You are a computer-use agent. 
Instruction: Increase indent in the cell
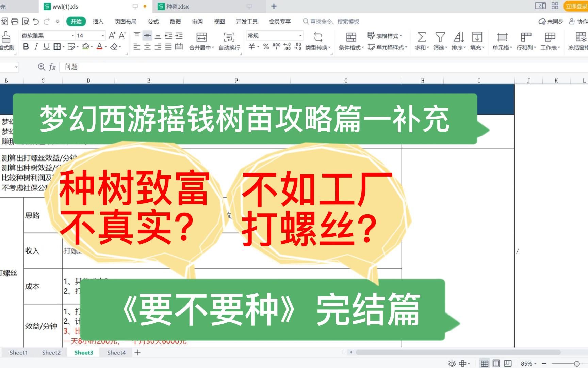[x=179, y=35]
